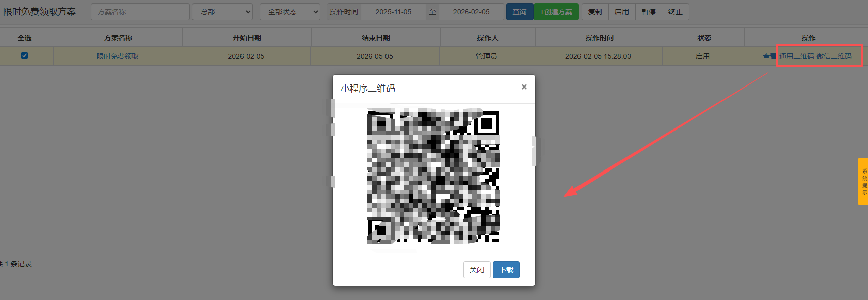The width and height of the screenshot is (868, 300).
Task: Click the end date field 2026-02-05
Action: 471,12
